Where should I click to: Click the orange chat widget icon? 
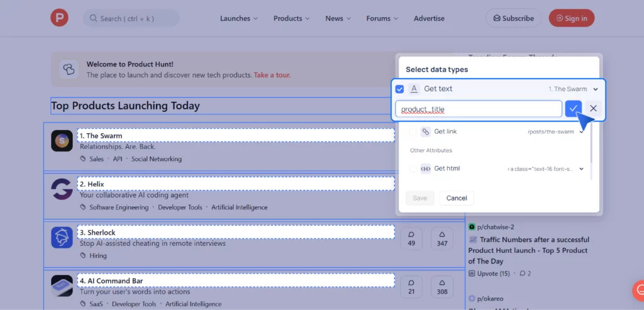coord(638,290)
